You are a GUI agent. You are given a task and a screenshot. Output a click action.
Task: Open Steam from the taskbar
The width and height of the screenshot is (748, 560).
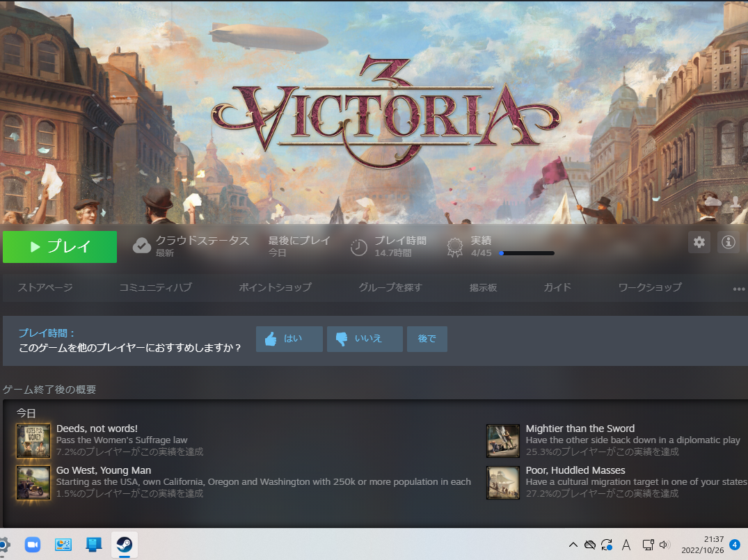pyautogui.click(x=124, y=545)
